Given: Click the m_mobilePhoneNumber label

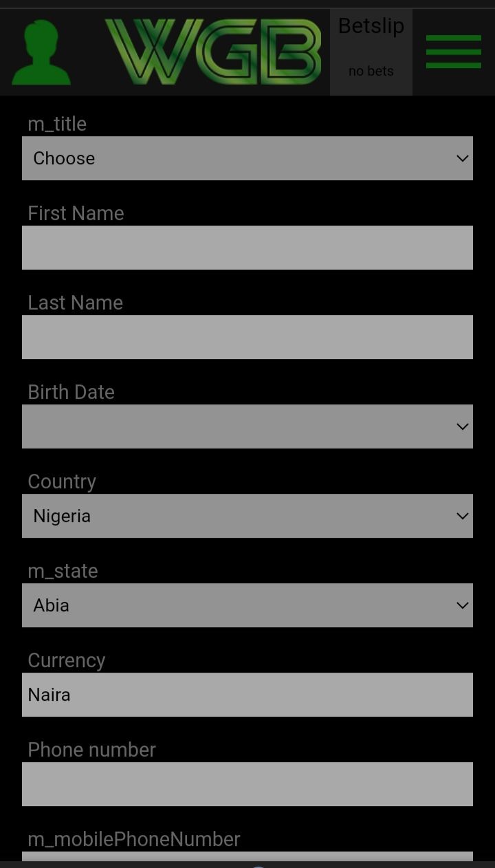Looking at the screenshot, I should pos(134,839).
